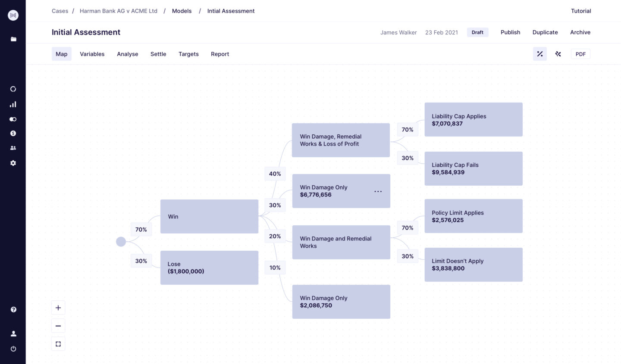Click the zoom in button on the map
This screenshot has width=621, height=364.
click(58, 308)
